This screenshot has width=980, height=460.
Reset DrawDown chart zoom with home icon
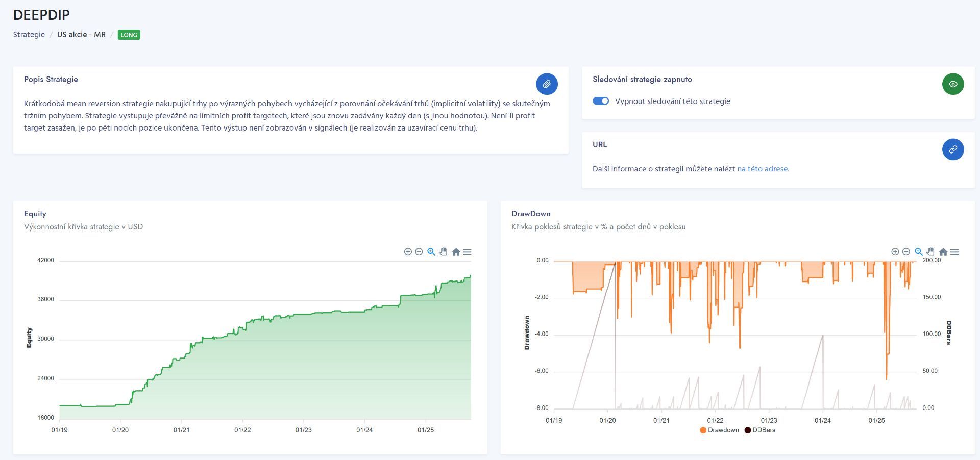pyautogui.click(x=943, y=252)
